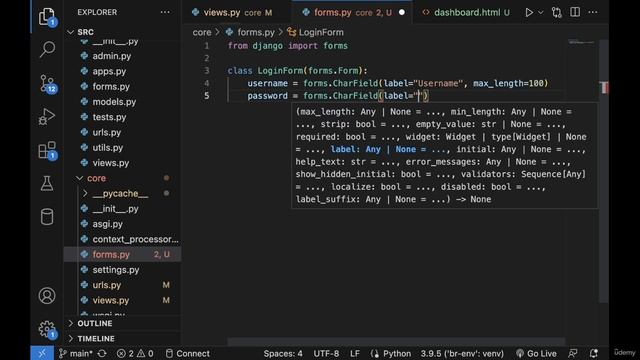Change indentation via Spaces: 4
Viewport: 640px width, 360px height.
pos(283,353)
